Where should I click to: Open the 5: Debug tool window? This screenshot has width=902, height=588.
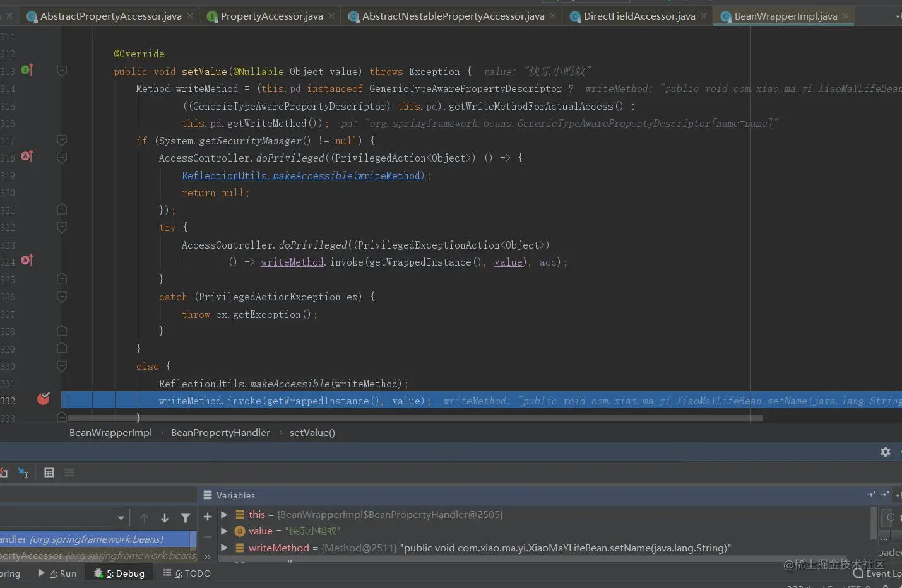coord(120,573)
